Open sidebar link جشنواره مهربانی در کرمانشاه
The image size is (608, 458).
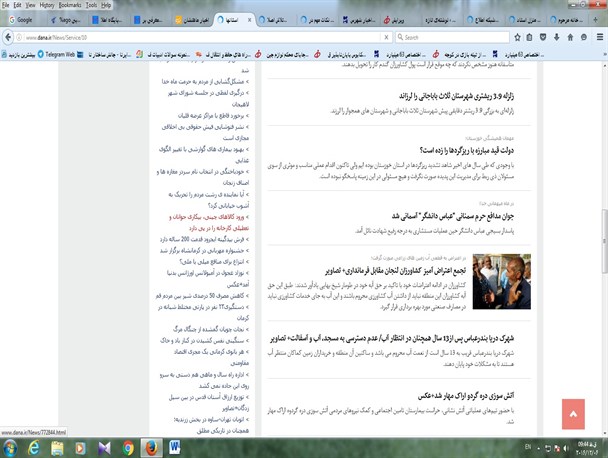[205, 251]
